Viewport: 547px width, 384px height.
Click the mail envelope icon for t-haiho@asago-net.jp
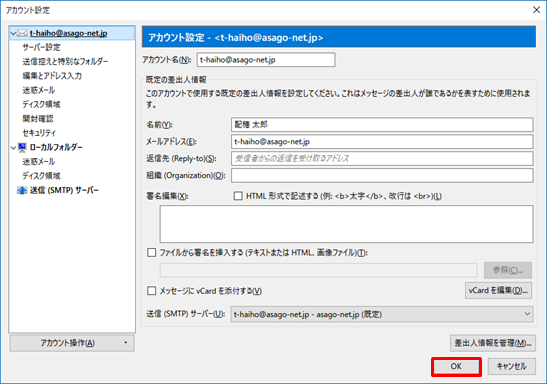point(22,33)
